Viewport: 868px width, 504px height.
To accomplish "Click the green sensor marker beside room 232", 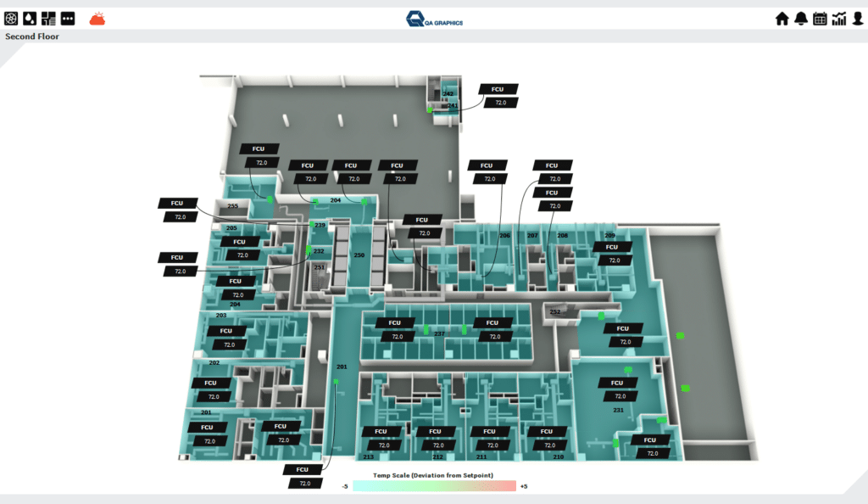I will click(x=309, y=249).
